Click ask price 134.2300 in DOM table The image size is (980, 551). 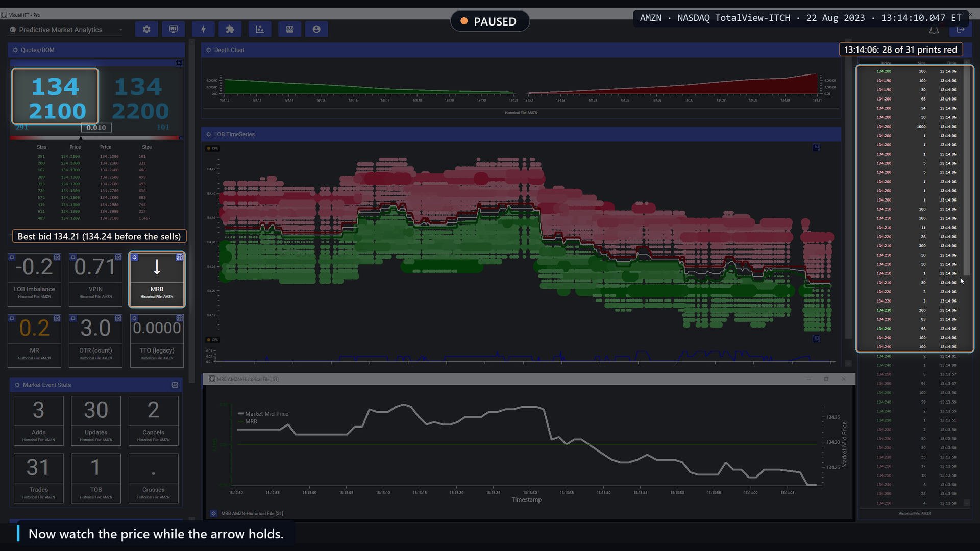click(109, 163)
